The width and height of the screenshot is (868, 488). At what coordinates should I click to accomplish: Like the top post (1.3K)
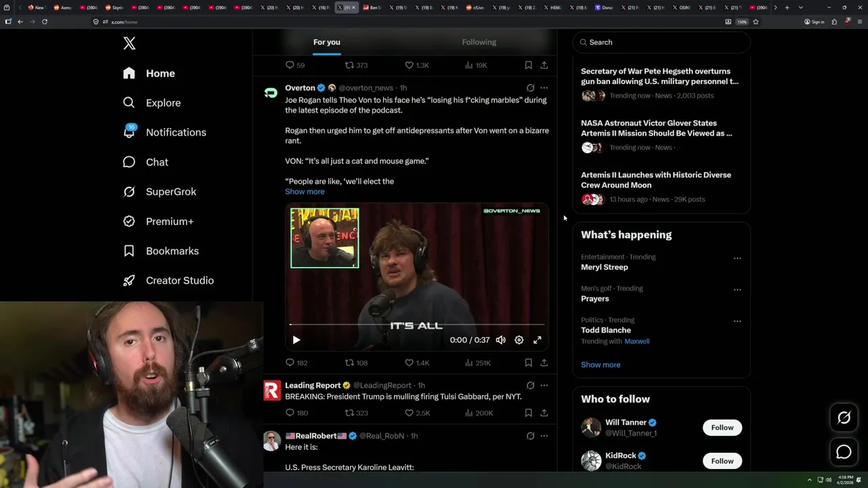pyautogui.click(x=417, y=65)
